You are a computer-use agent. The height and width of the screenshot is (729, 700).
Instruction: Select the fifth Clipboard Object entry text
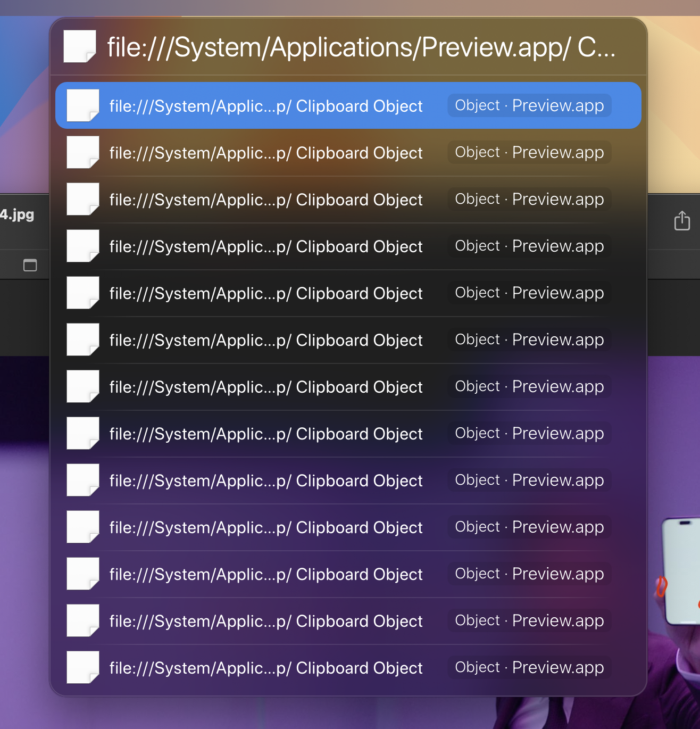click(266, 293)
